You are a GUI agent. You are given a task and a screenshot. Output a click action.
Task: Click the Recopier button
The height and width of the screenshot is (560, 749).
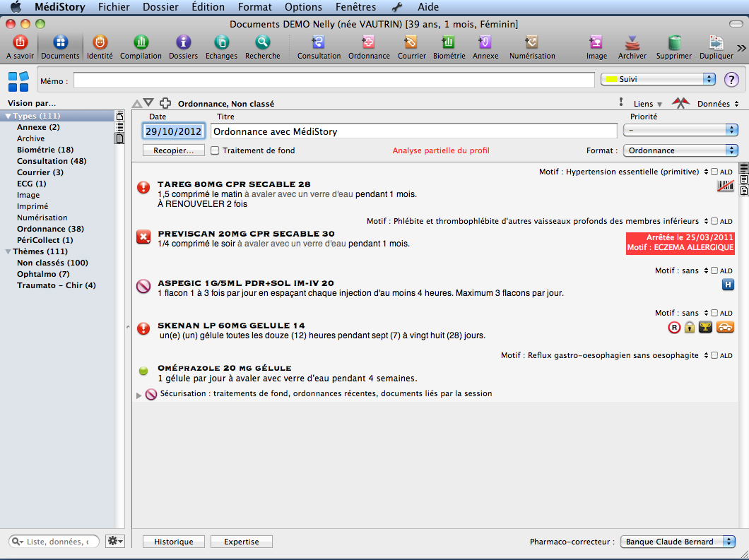(x=174, y=150)
